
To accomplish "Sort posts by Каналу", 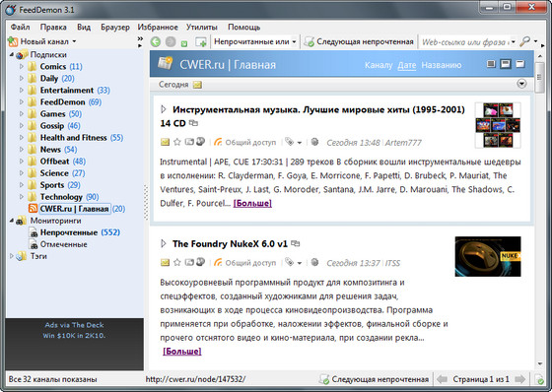I will click(379, 65).
